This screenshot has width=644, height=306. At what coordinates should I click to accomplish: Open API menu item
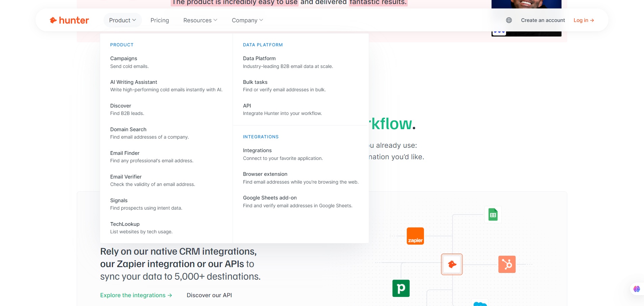pyautogui.click(x=247, y=106)
